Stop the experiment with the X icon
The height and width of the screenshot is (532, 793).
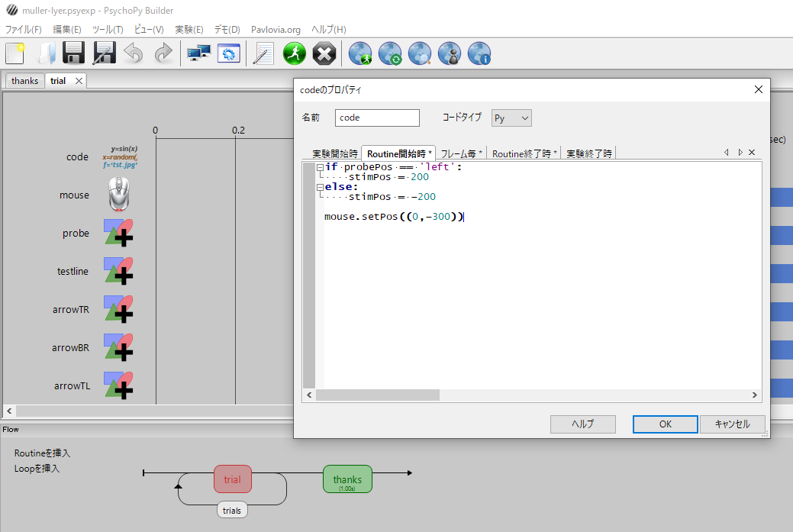click(x=324, y=53)
